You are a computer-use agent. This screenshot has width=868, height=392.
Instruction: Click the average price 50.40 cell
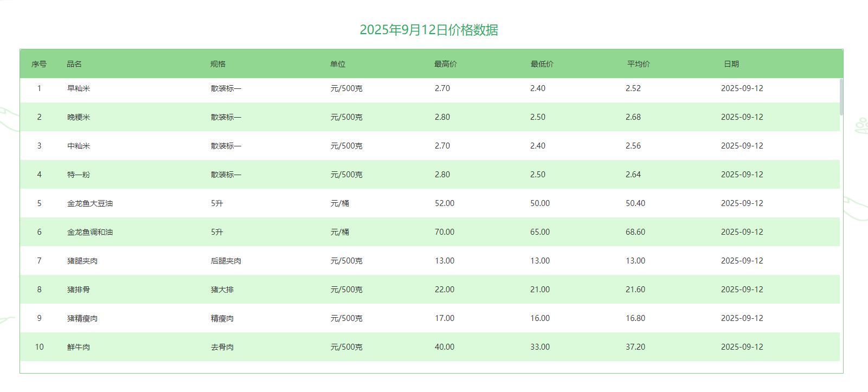tap(635, 203)
